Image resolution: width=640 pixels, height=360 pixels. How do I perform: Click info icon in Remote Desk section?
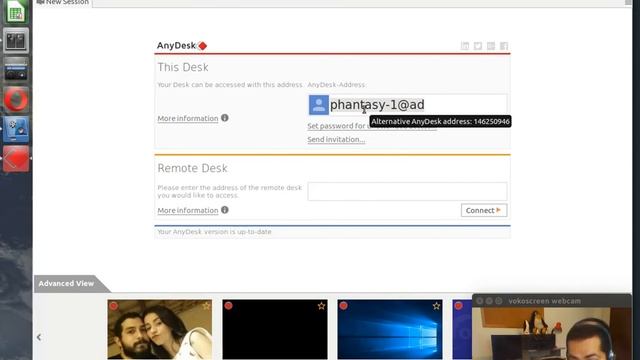click(224, 210)
